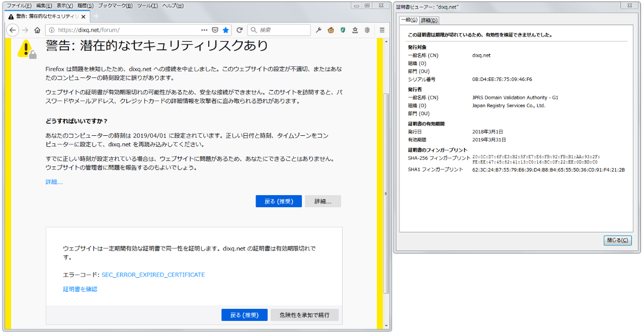Click the 証明書を確認 link
The image size is (644, 335).
(x=80, y=289)
